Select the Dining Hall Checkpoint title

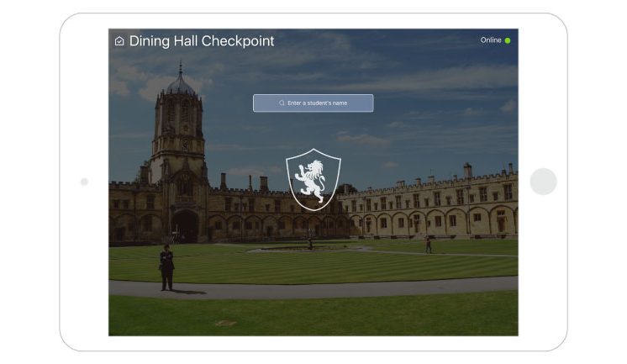point(202,41)
